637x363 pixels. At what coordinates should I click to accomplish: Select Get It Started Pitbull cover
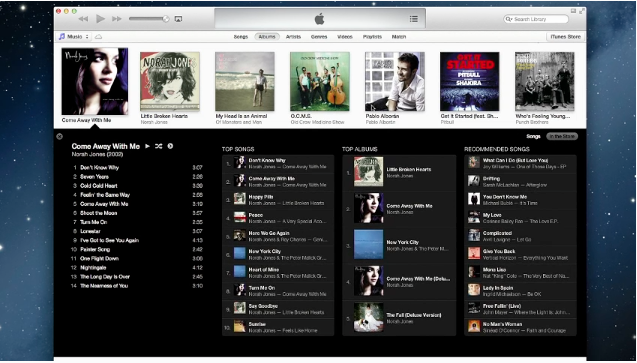[x=470, y=81]
